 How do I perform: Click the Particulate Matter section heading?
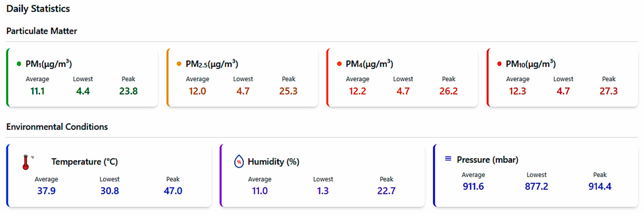42,31
